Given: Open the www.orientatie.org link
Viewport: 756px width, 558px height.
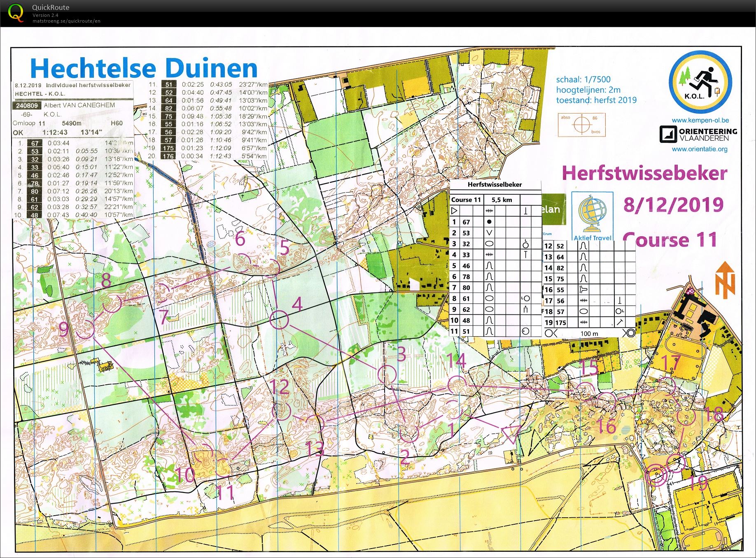Looking at the screenshot, I should pyautogui.click(x=700, y=149).
